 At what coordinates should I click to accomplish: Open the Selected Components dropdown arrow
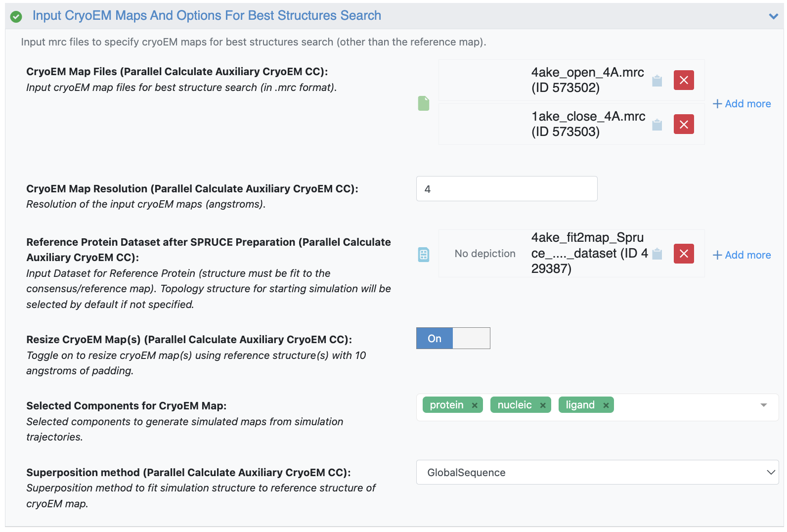(764, 405)
